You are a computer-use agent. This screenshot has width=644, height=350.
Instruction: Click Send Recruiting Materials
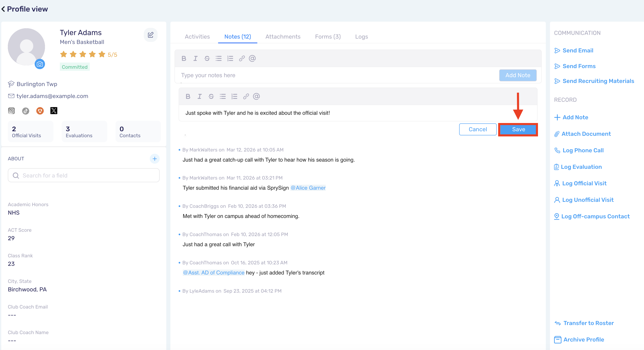594,81
